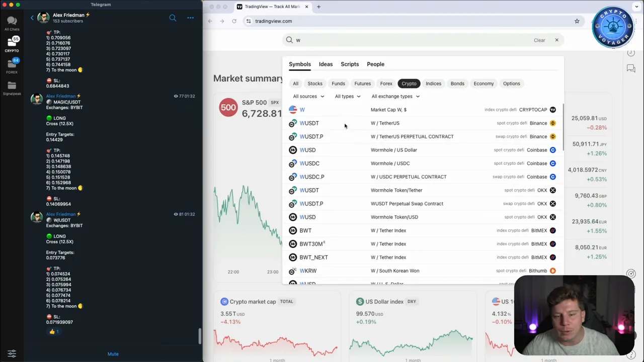Click the Telegram chat scrollbar
This screenshot has width=644, height=362.
pos(200,336)
